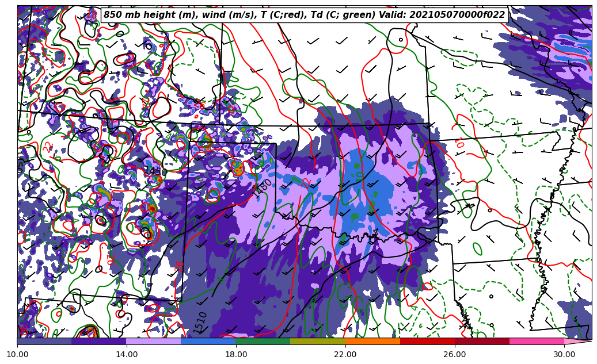Select the orange colorbar segment
The width and height of the screenshot is (597, 364).
pos(372,341)
